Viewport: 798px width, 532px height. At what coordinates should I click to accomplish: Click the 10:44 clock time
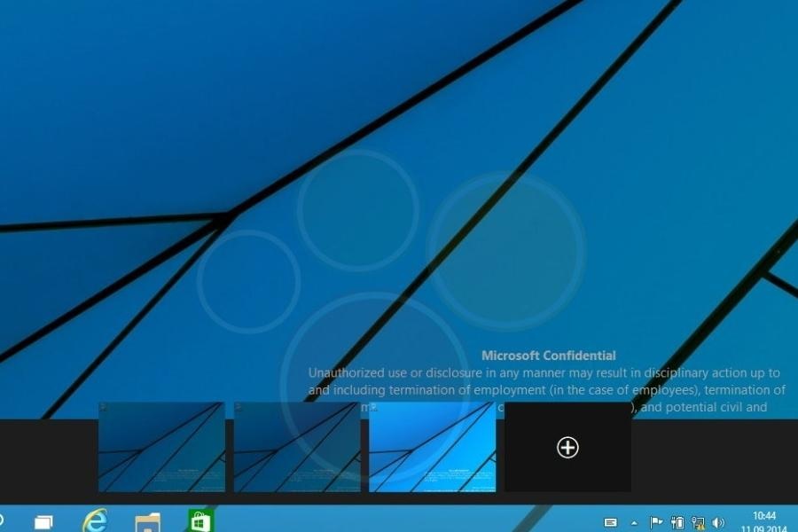pos(763,515)
